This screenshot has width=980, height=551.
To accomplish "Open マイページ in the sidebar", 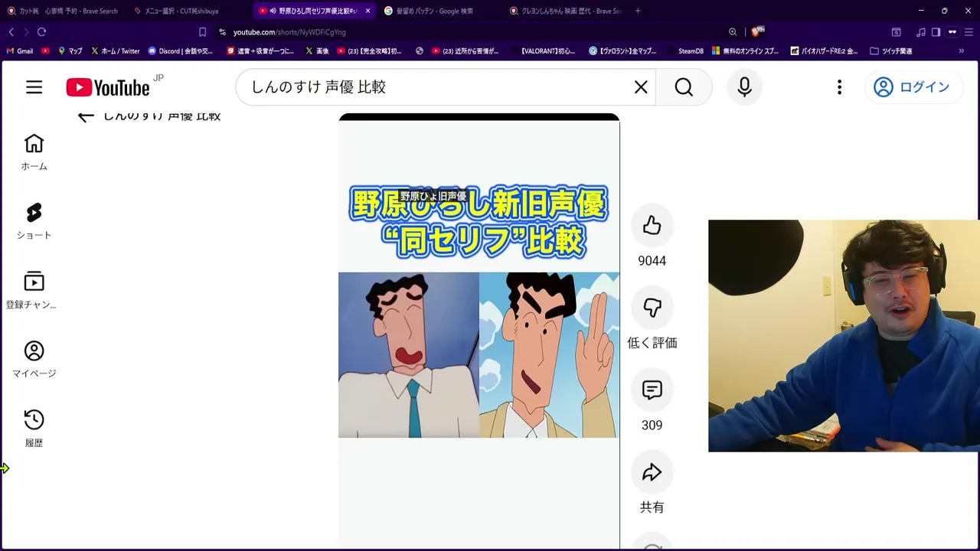I will coord(34,359).
